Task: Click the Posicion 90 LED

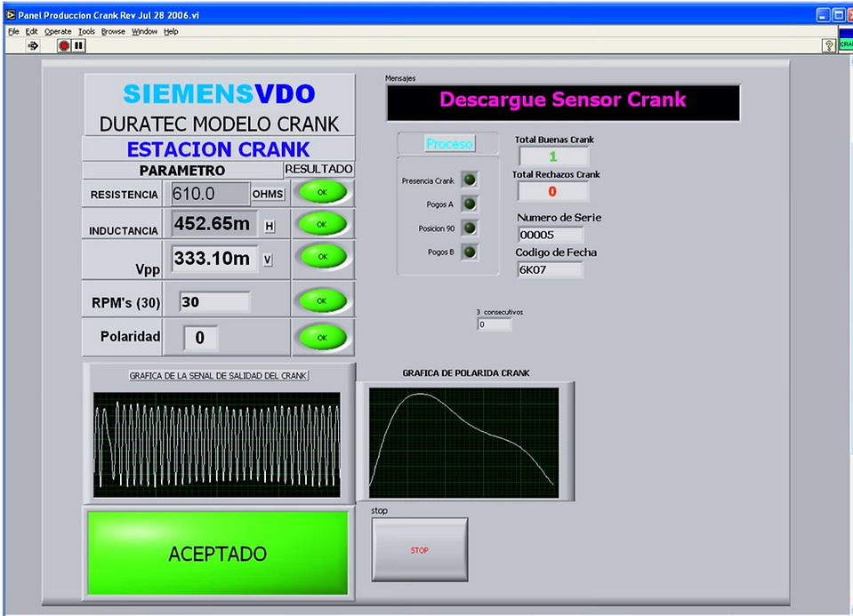Action: tap(470, 228)
